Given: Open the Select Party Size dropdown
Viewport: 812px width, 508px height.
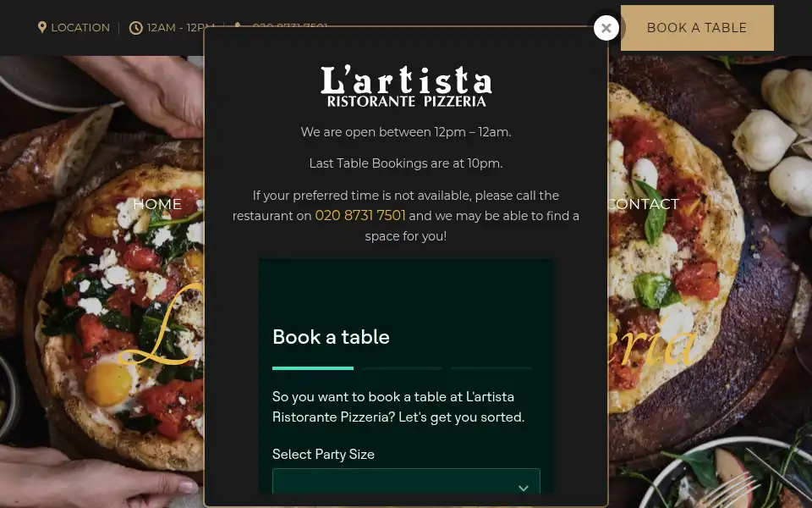Looking at the screenshot, I should [x=406, y=482].
